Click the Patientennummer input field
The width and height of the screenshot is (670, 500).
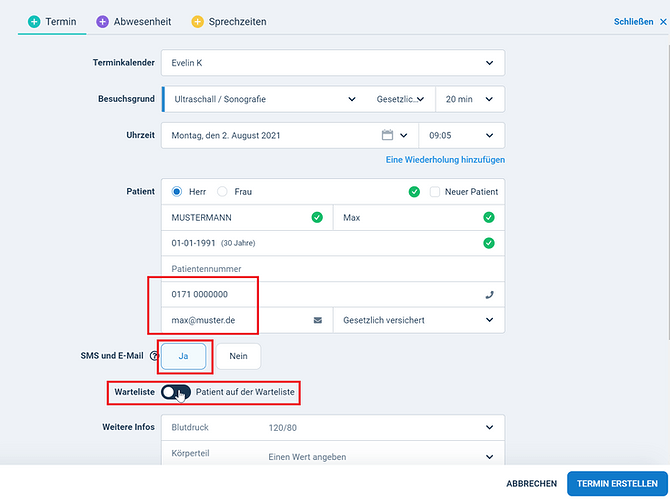point(330,268)
